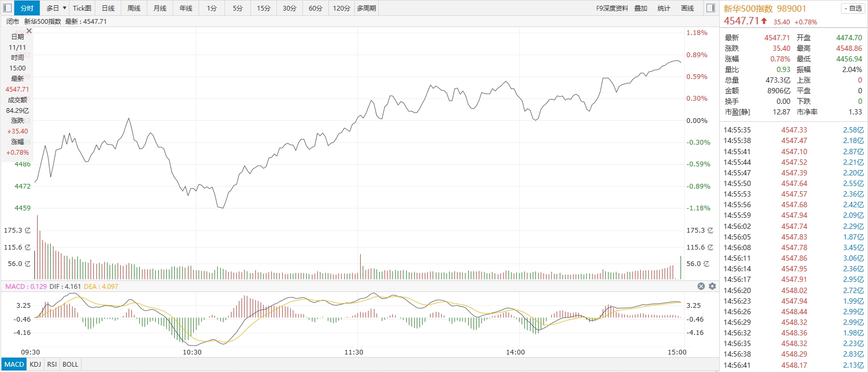Close the floating date info tooltip
Screen dimensions: 868x372
[29, 31]
